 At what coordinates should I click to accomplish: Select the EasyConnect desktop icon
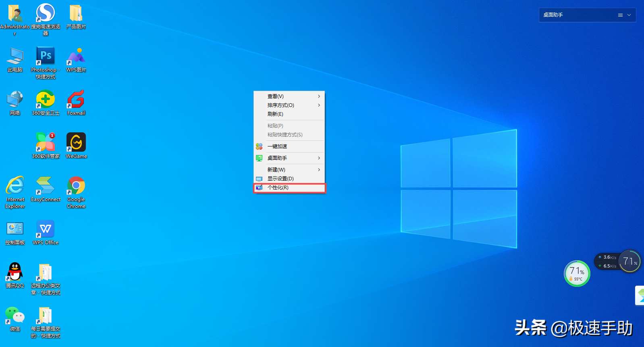(46, 186)
